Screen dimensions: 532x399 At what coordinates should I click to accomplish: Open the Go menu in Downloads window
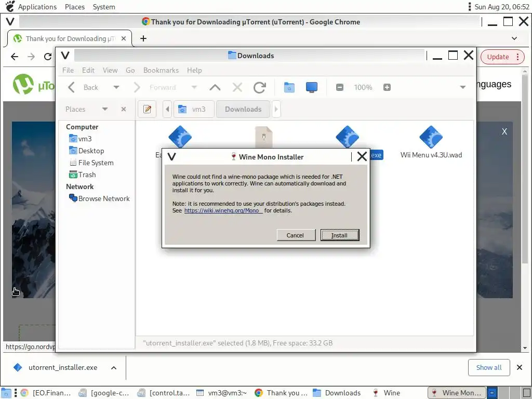pyautogui.click(x=130, y=70)
